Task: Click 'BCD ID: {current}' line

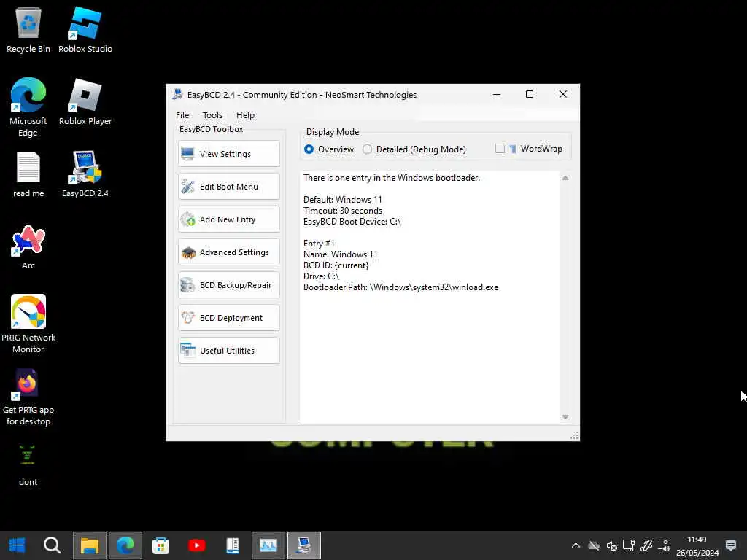Action: click(336, 265)
